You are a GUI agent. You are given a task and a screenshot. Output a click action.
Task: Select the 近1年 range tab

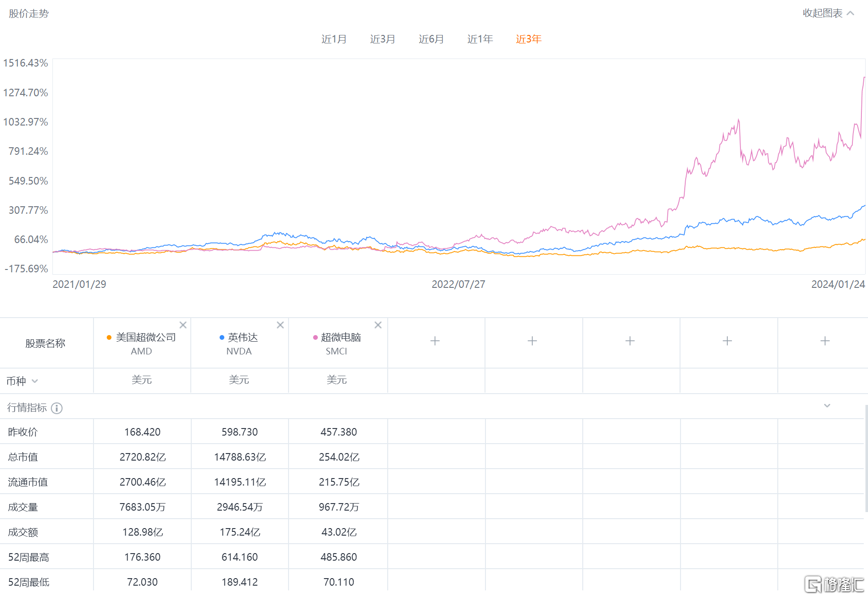[479, 39]
